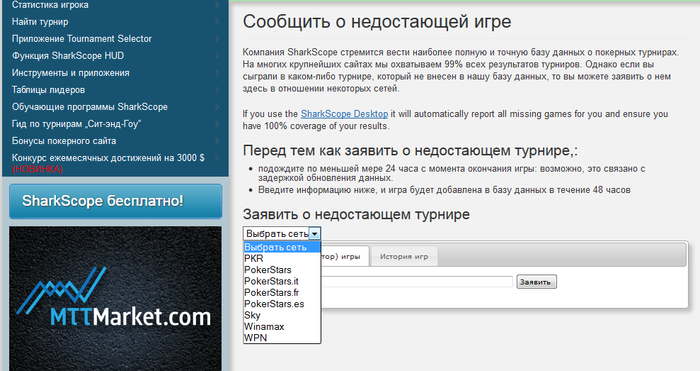
Task: Click the chevron next to Инструменты и приложения
Action: coord(217,72)
